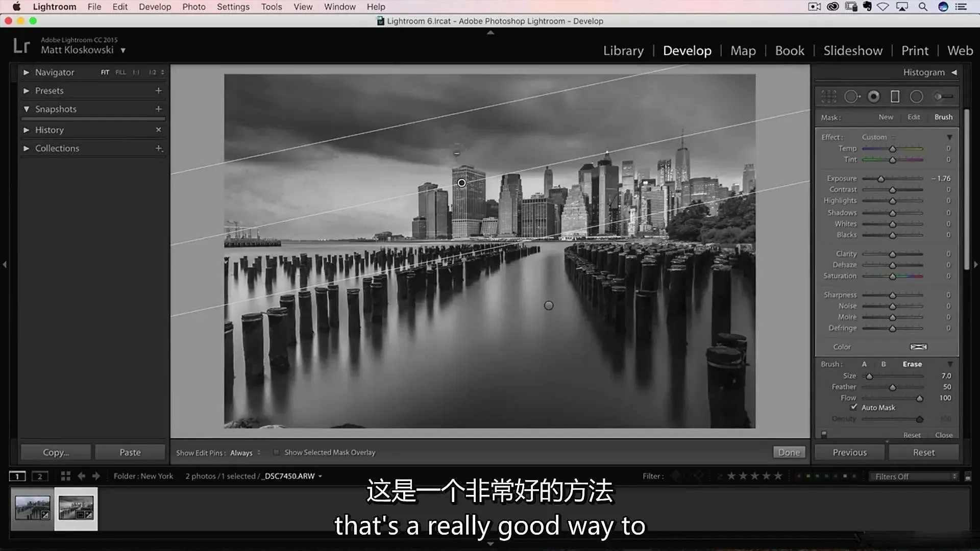Screen dimensions: 980x551
Task: Switch to the Print module
Action: 915,51
